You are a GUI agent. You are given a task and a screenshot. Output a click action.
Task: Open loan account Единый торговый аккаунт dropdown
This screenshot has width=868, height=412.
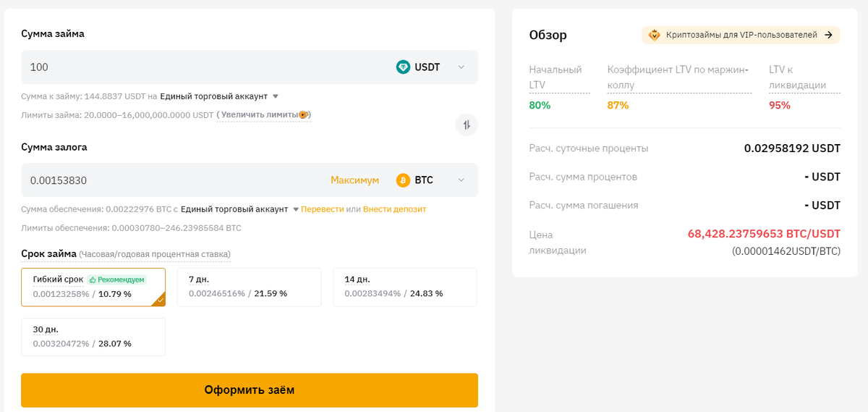point(276,96)
